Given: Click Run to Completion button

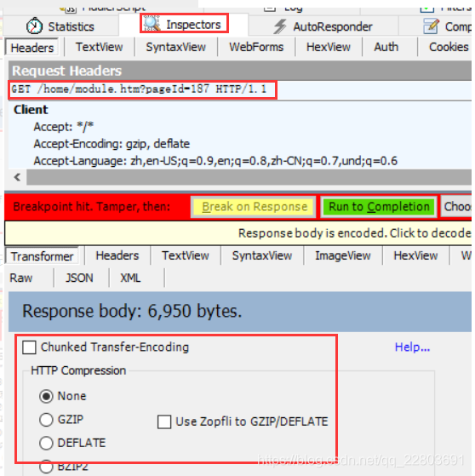Looking at the screenshot, I should point(379,207).
